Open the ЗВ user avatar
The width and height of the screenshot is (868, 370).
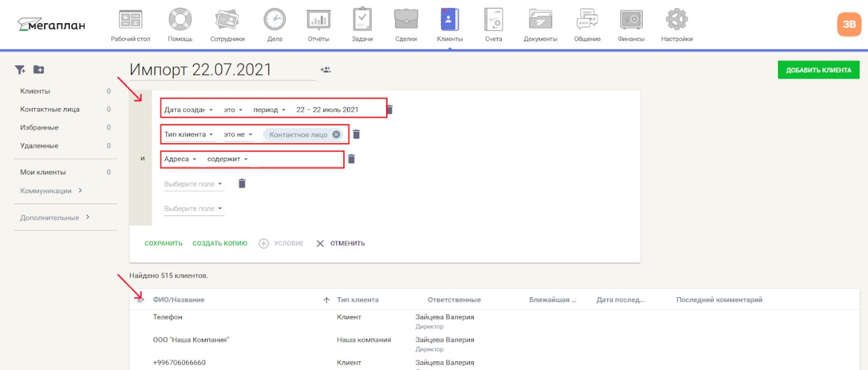[849, 24]
